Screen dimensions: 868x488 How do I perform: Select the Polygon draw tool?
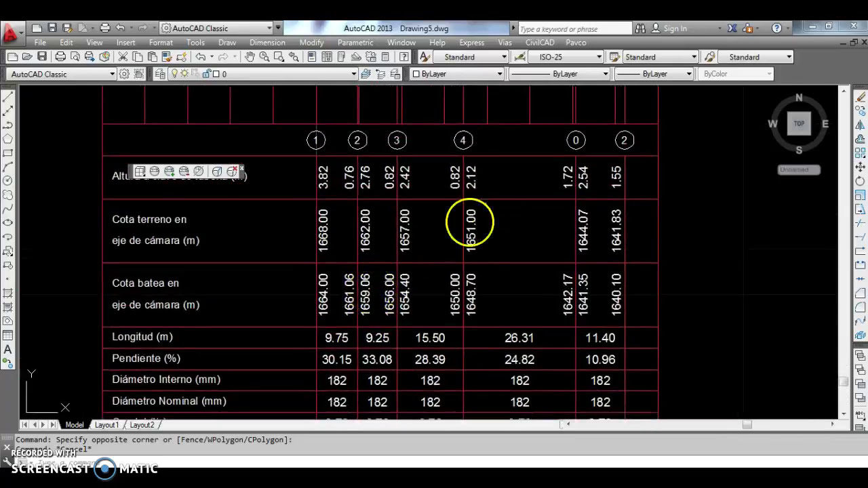7,139
